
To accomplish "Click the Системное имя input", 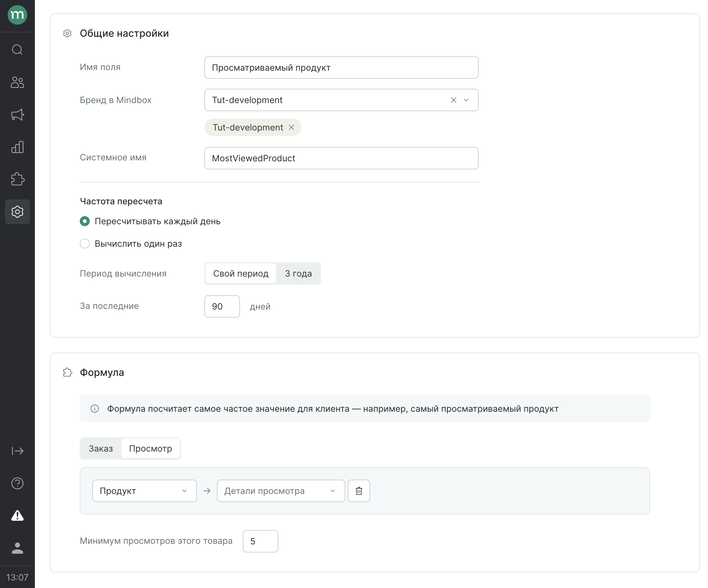I will [x=341, y=158].
